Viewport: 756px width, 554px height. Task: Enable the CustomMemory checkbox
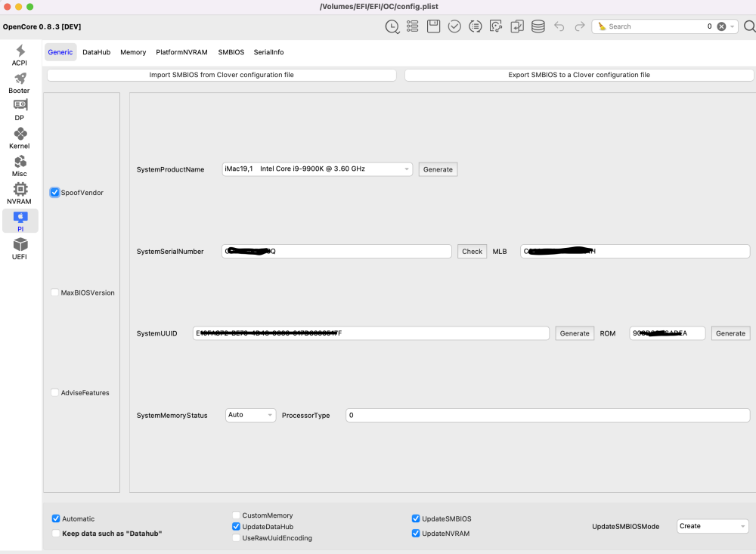236,515
